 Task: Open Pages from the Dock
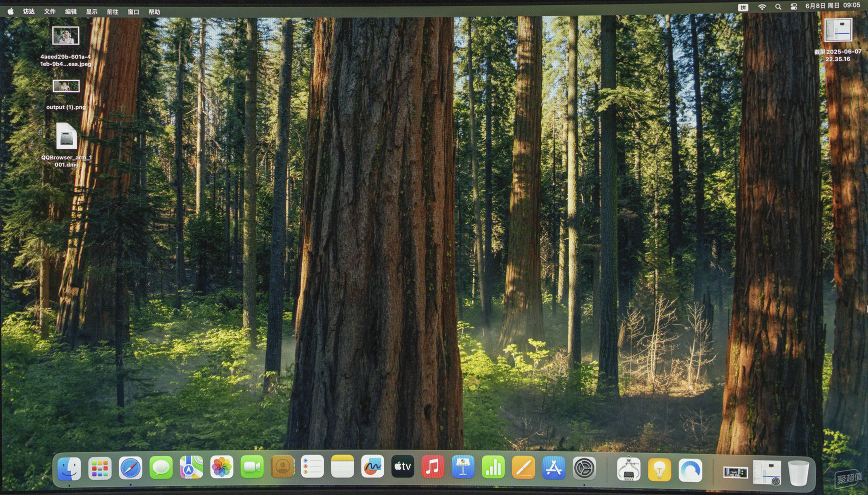[523, 468]
